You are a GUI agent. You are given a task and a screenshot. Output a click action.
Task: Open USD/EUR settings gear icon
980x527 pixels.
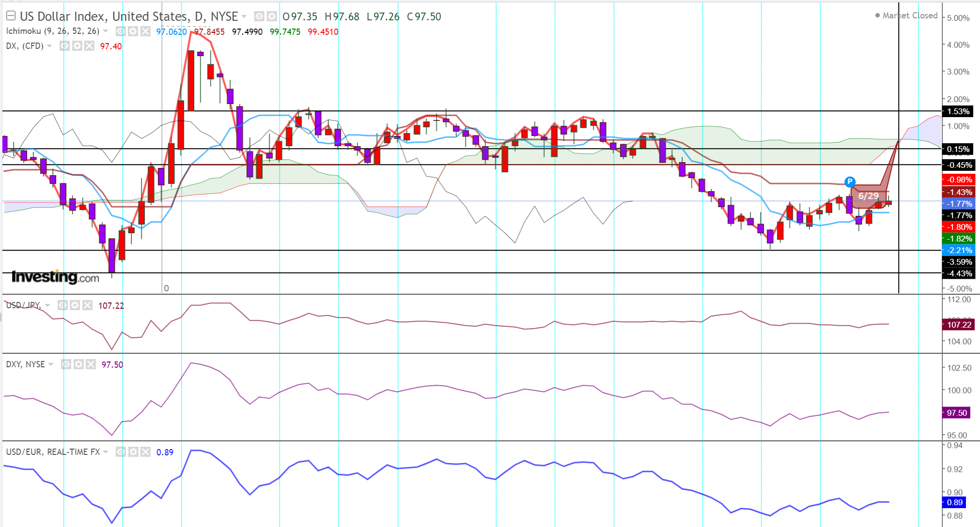coord(133,452)
